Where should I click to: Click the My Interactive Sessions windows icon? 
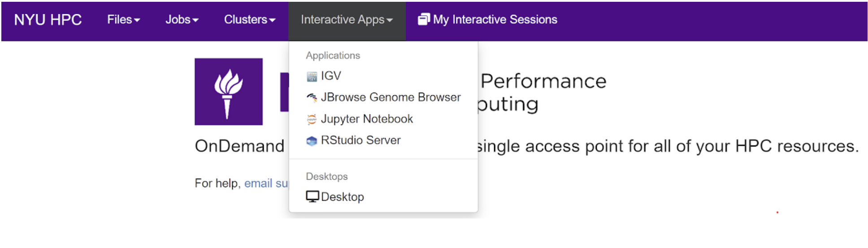[423, 19]
